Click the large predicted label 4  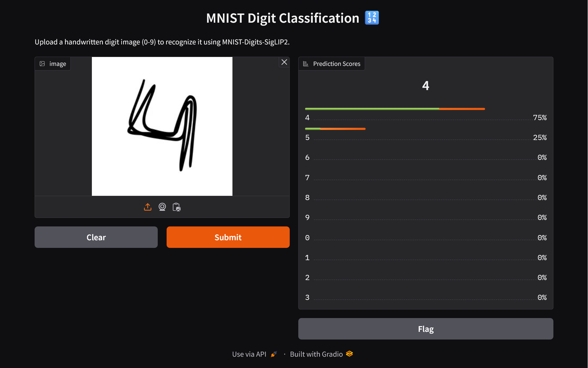(425, 85)
